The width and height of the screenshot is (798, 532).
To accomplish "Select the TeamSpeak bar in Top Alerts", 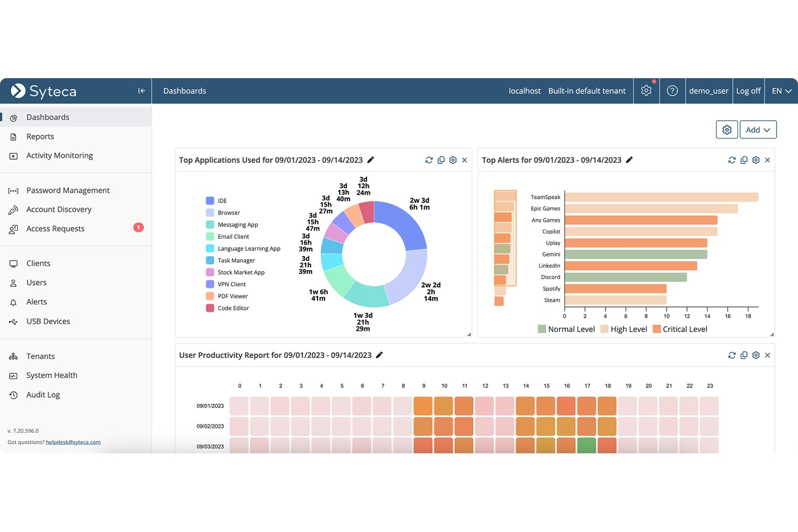I will (662, 197).
